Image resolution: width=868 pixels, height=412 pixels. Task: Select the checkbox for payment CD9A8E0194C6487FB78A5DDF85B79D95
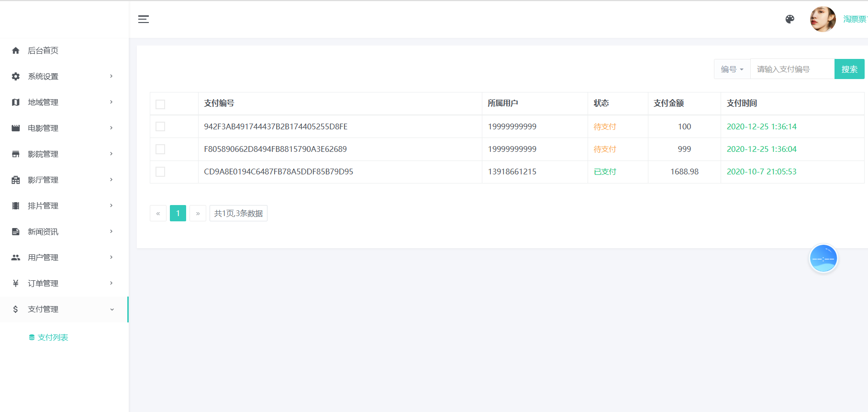point(160,172)
